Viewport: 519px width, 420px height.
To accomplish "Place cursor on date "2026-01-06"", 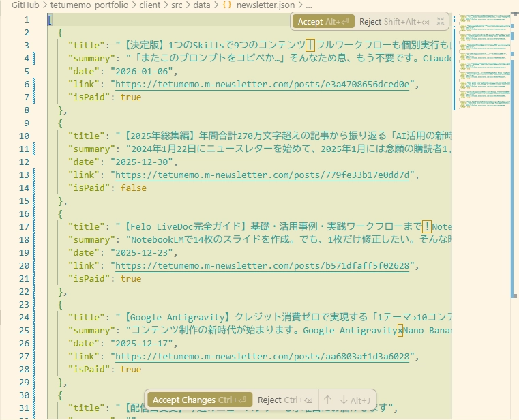I will 141,71.
